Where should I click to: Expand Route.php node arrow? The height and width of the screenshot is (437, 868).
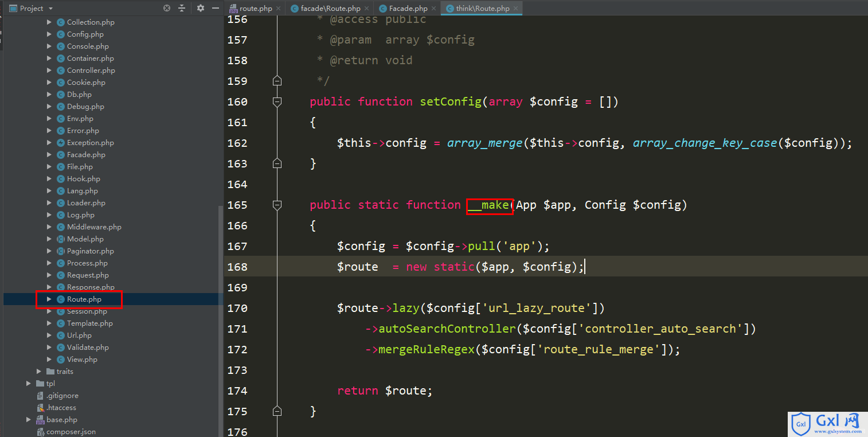click(x=49, y=299)
